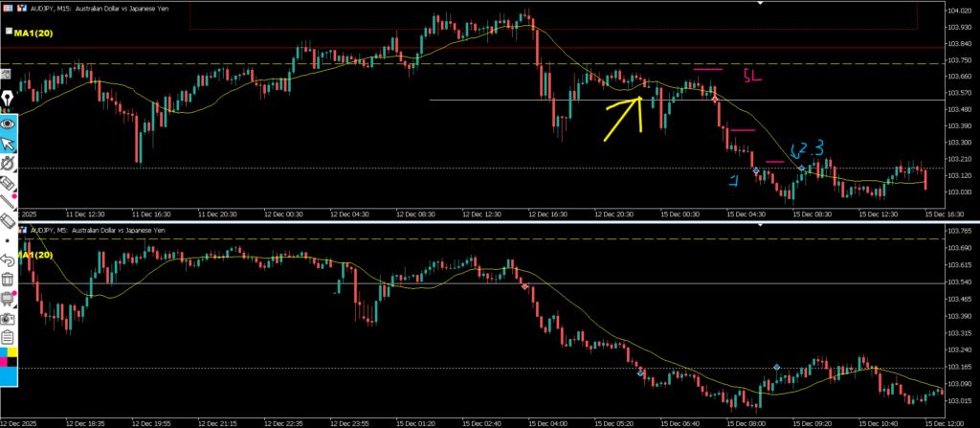Pick the yellow color swatch
Viewport: 980px width, 428px height.
coord(12,353)
